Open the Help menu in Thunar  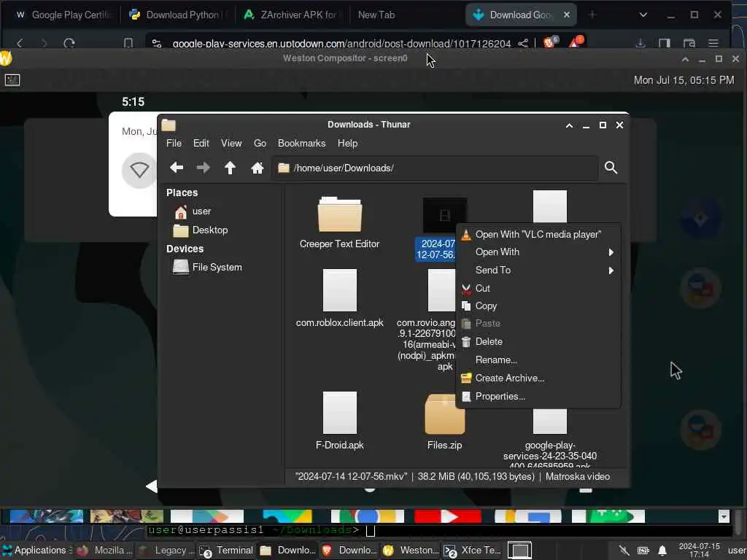pyautogui.click(x=348, y=144)
